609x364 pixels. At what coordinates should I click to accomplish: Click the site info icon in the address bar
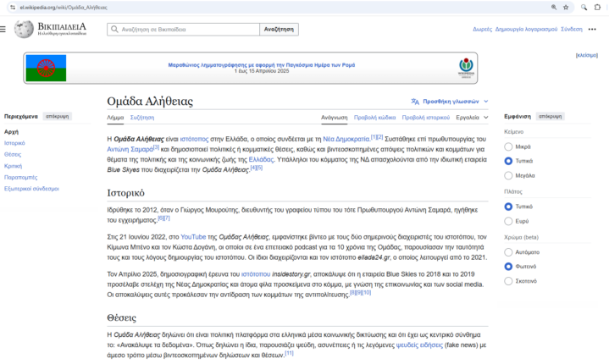point(13,8)
